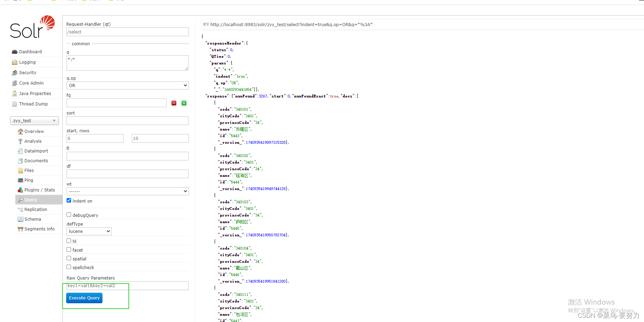Screen dimensions: 644x322
Task: Open the defType lucene dropdown
Action: [x=89, y=231]
